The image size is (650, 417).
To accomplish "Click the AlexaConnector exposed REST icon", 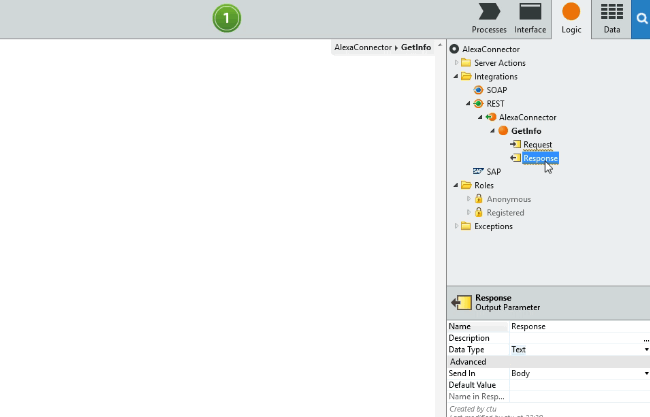I will 491,117.
